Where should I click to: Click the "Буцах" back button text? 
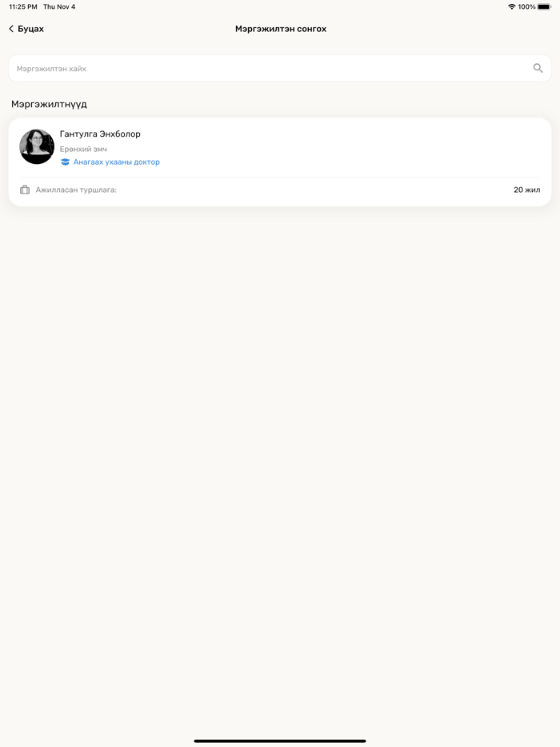[x=30, y=29]
